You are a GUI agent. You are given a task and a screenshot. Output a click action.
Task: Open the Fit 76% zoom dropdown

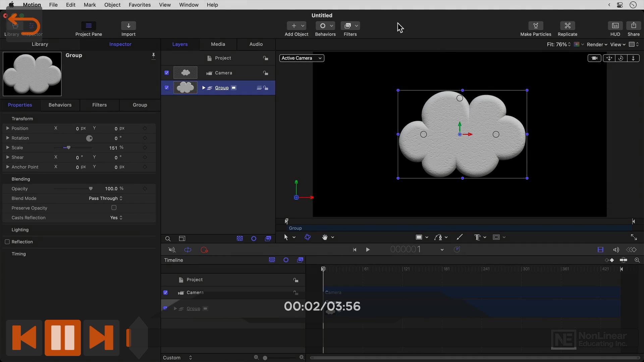pos(558,44)
